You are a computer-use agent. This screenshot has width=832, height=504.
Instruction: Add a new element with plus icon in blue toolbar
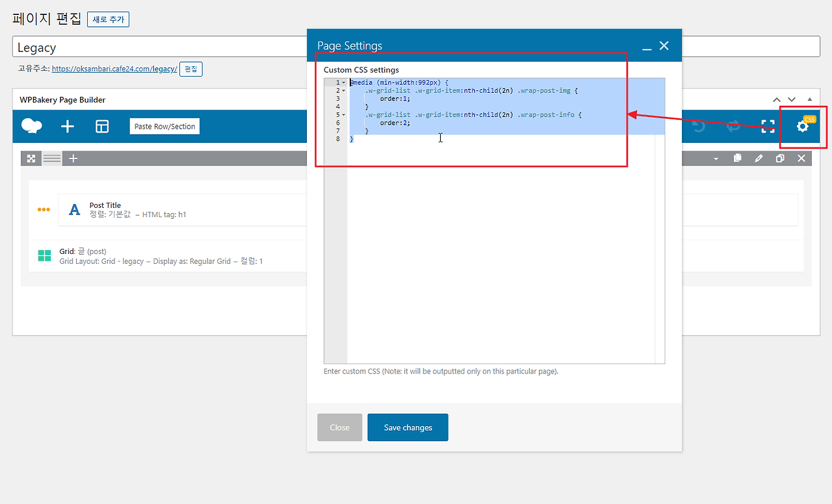[x=68, y=126]
